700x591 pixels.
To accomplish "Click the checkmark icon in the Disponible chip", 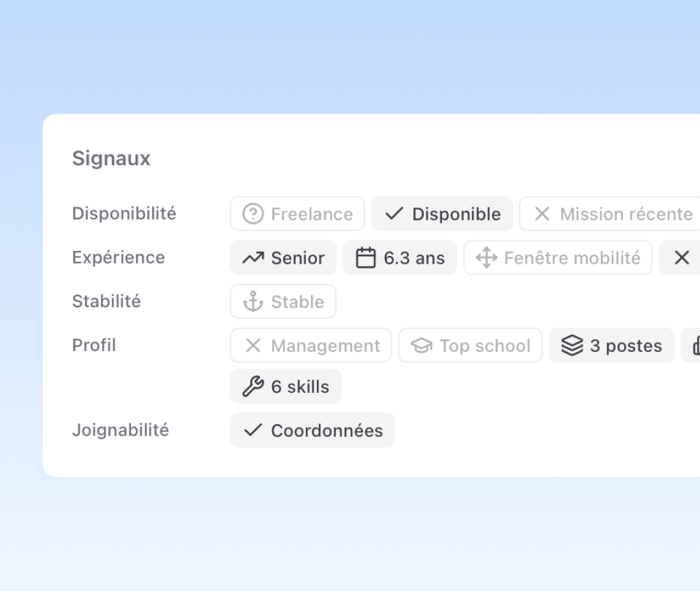I will pos(394,214).
